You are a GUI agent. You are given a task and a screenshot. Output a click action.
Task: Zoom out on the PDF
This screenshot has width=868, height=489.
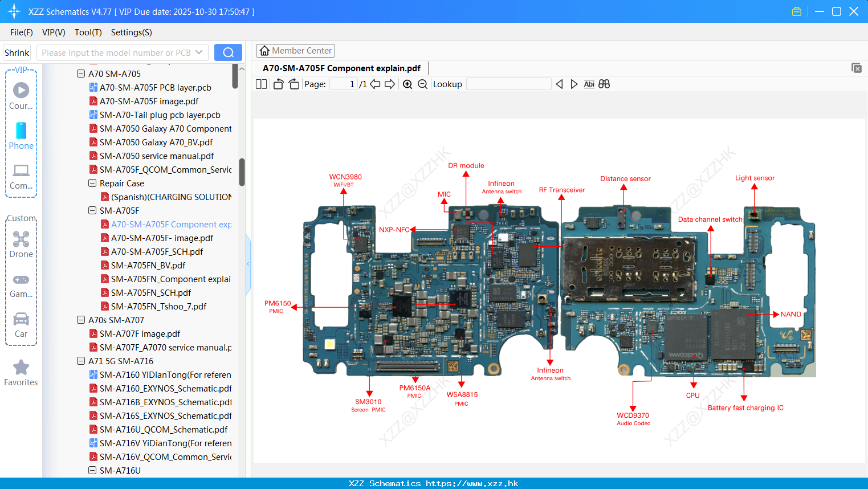pyautogui.click(x=422, y=84)
